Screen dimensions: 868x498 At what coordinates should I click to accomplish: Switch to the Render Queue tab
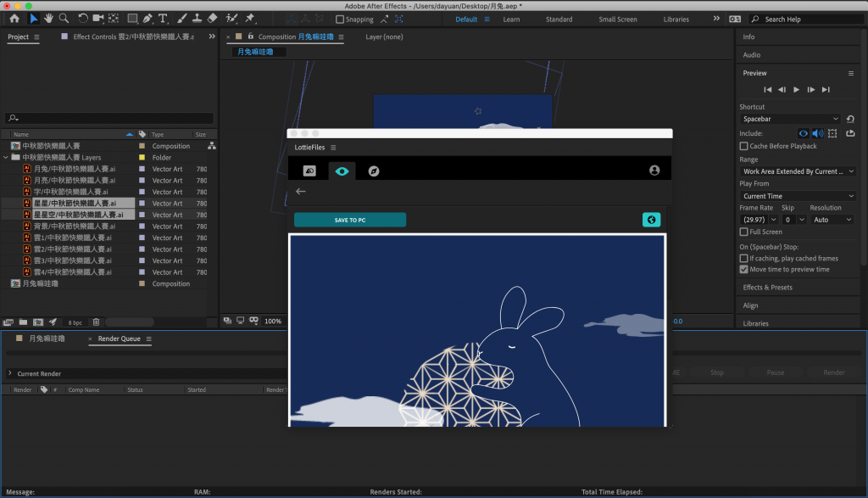[119, 339]
